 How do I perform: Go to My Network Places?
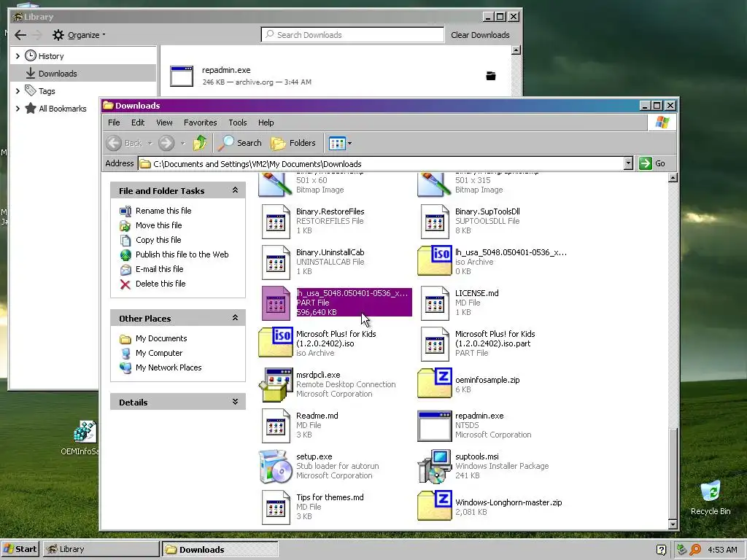pos(169,367)
